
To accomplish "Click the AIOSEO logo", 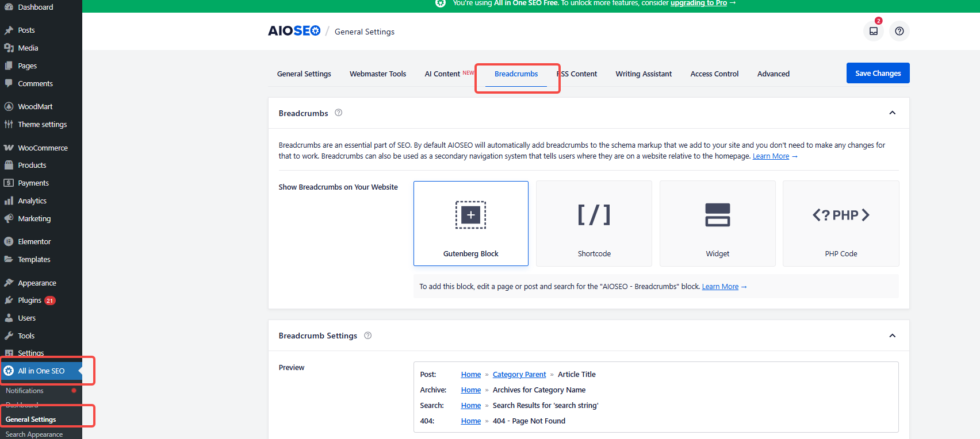I will (x=294, y=31).
